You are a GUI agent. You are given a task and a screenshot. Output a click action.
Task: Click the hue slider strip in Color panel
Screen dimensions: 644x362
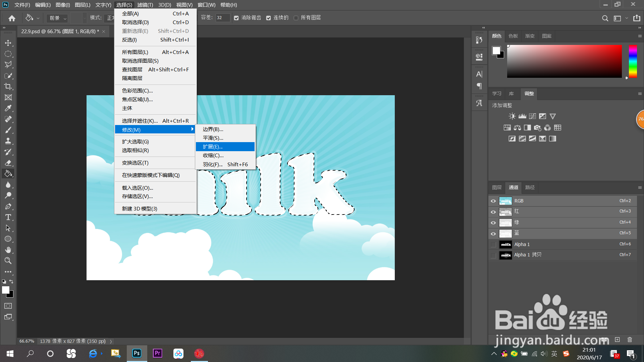(633, 61)
